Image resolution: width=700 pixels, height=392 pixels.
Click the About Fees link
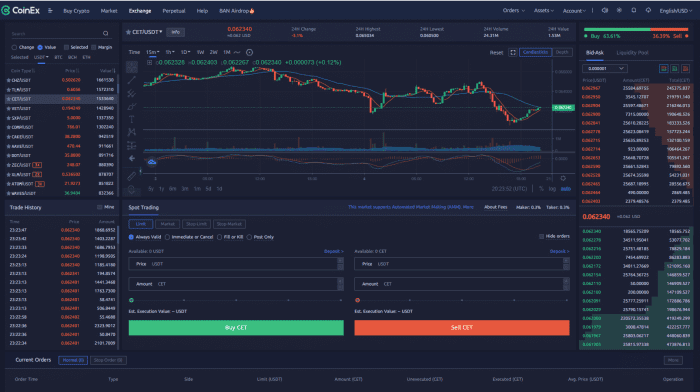(x=496, y=207)
